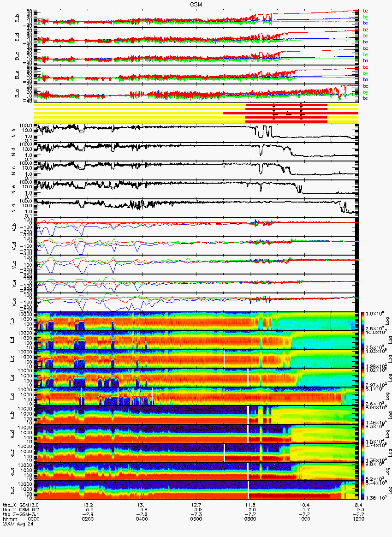Select the e_b electron spectrogram label
Viewport: 392px width, 537px height.
point(12,415)
